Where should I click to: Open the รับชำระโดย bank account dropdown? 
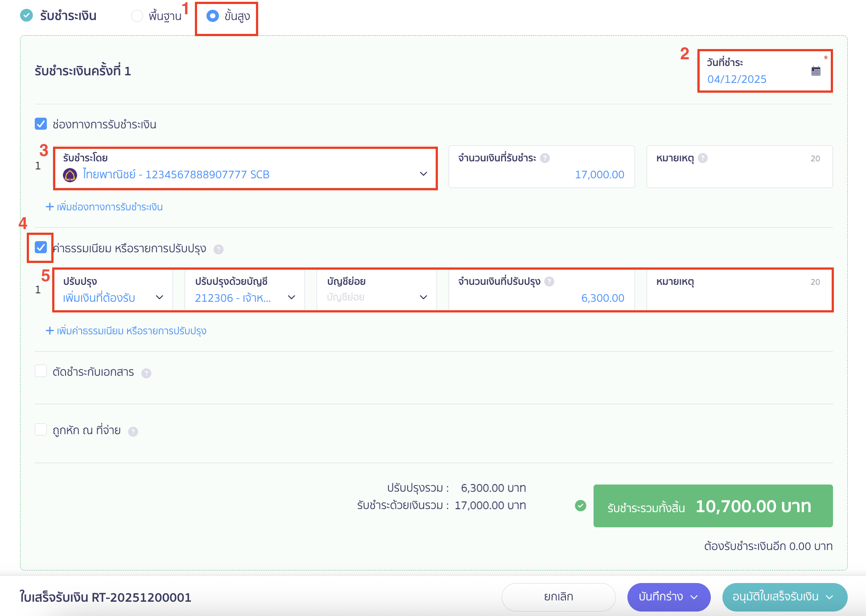(x=423, y=174)
